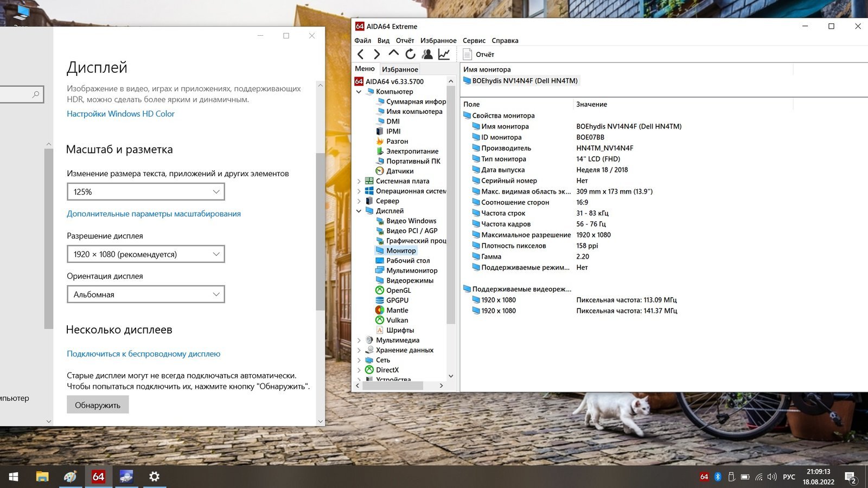
Task: Click the AIDA64 back navigation arrow
Action: pos(361,54)
